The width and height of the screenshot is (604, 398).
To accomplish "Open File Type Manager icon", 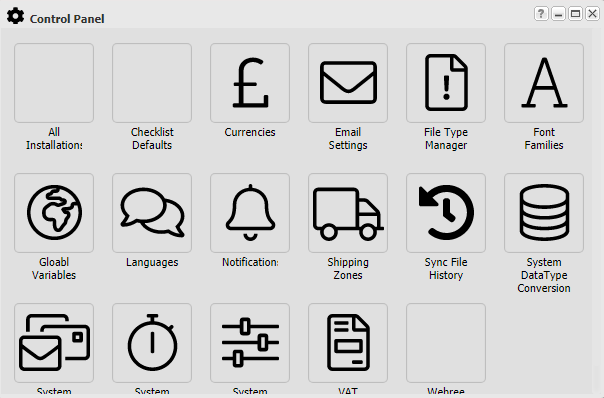I will point(446,83).
